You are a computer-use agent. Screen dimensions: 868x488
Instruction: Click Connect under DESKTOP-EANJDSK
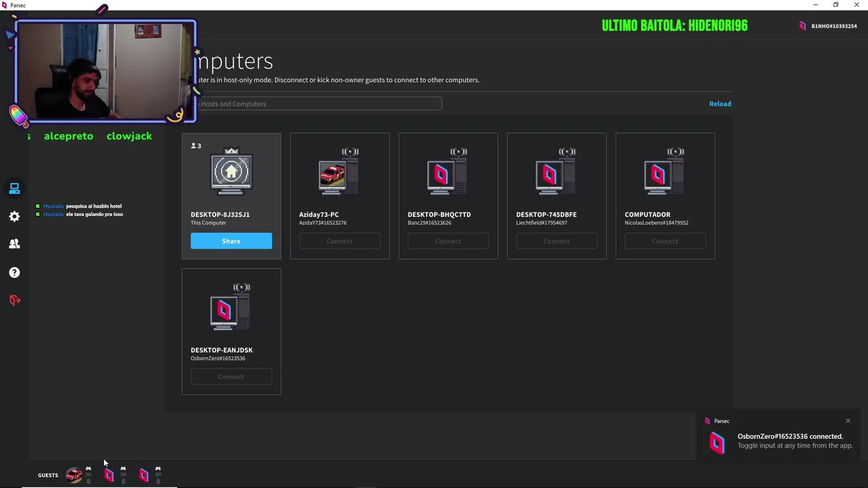(231, 377)
